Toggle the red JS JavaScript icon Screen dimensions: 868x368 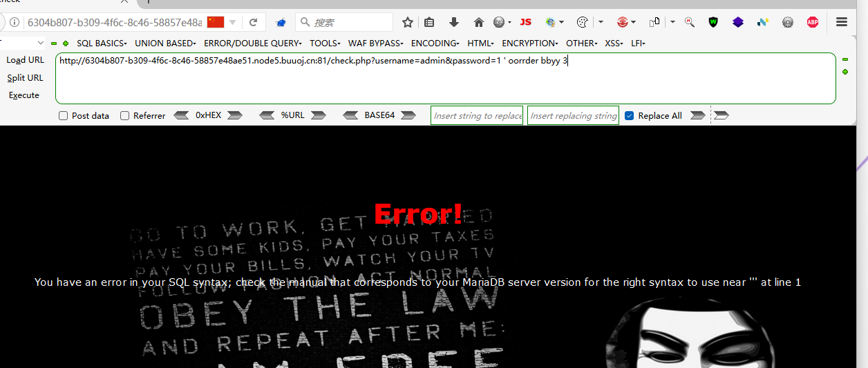526,22
